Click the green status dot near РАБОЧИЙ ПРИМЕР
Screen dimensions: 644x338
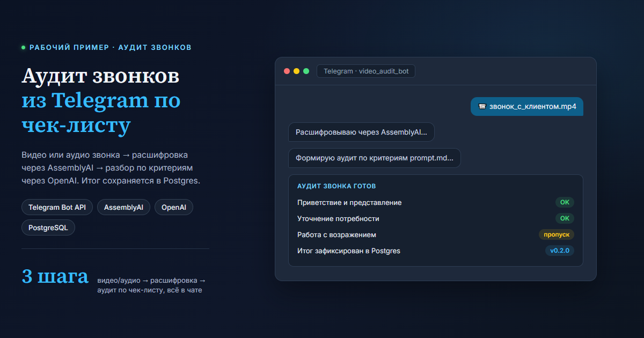coord(24,47)
